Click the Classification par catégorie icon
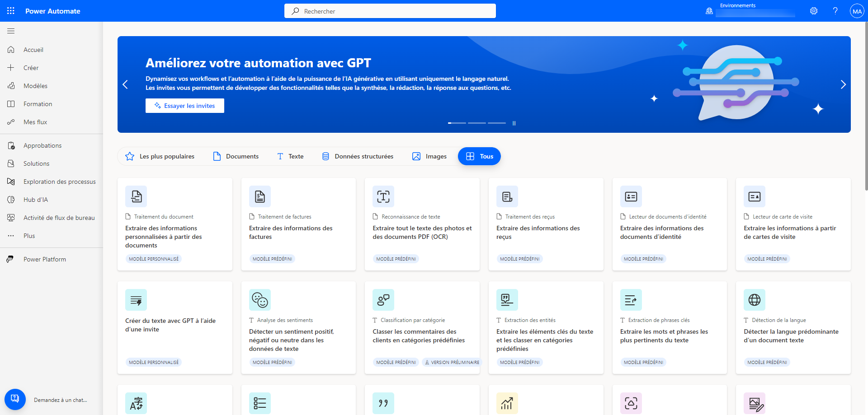 coord(383,300)
